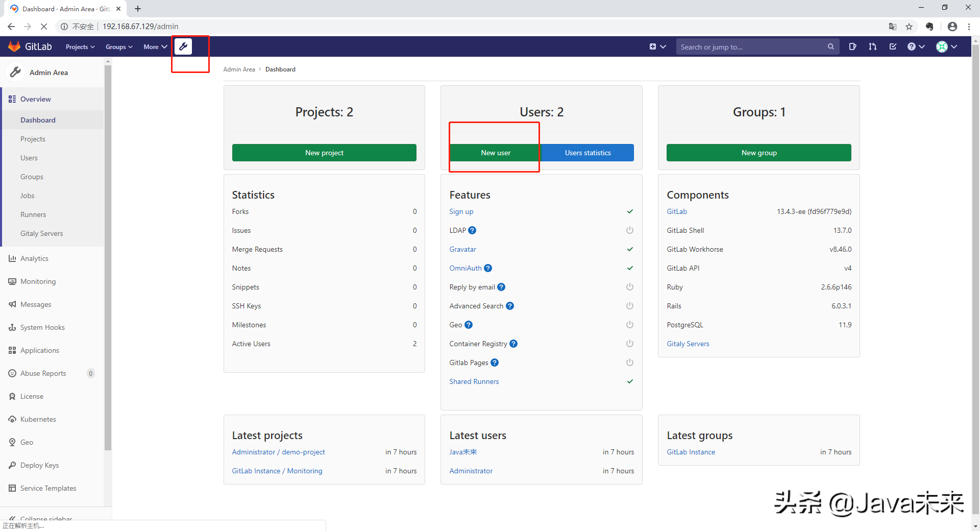Click the Admin Area breadcrumb link
Viewport: 980px width, 531px height.
point(239,69)
